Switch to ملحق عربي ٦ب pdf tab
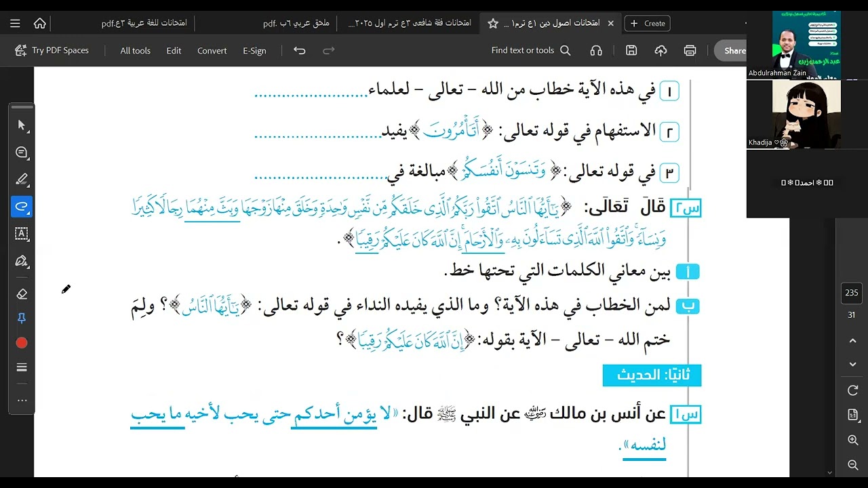868x488 pixels. (x=296, y=23)
